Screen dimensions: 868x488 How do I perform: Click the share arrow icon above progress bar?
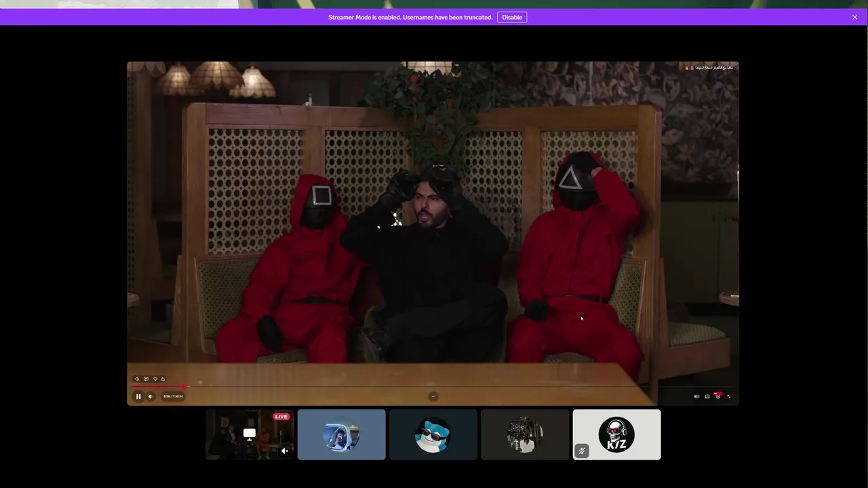point(137,379)
